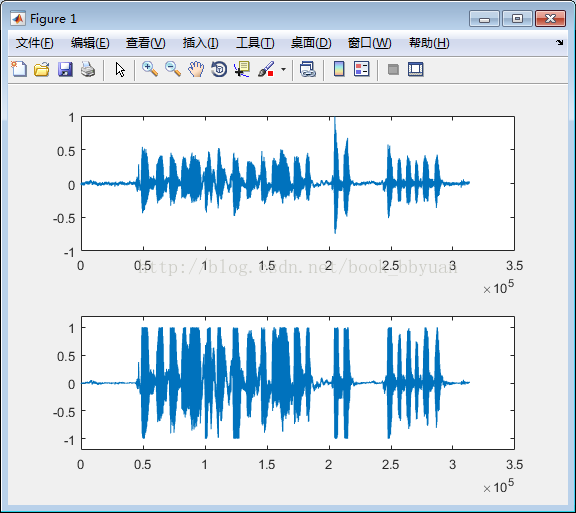Viewport: 576px width, 513px height.
Task: Select the Edit Plot arrow tool
Action: [x=120, y=69]
